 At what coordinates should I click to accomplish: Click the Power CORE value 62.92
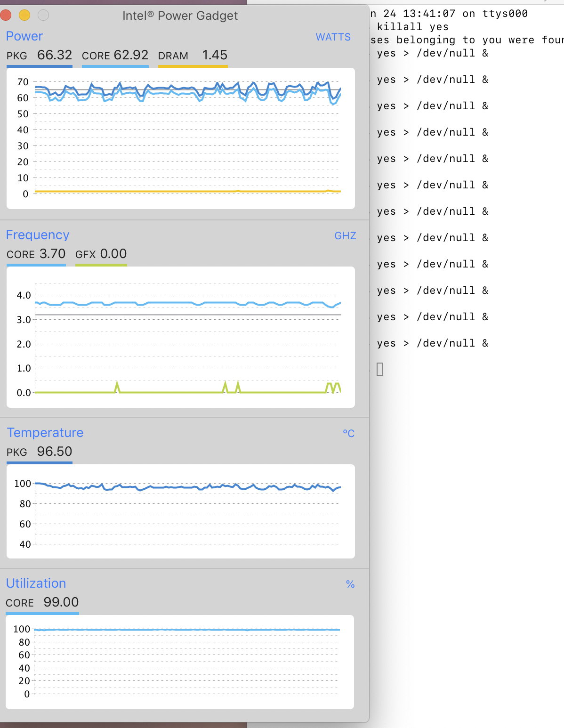point(131,55)
